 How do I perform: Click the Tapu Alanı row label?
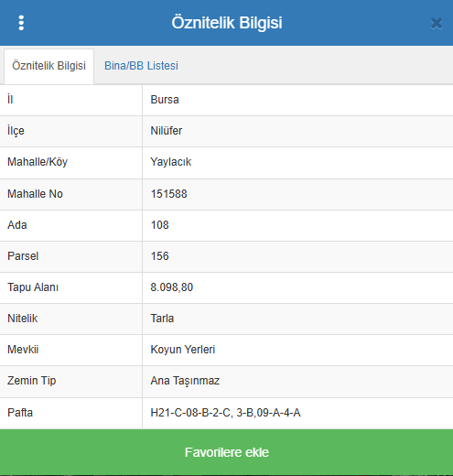click(33, 287)
